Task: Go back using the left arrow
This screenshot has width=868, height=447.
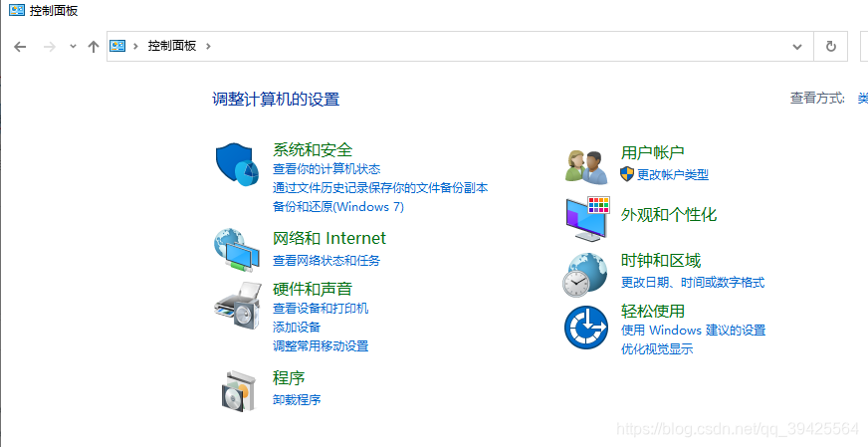Action: [20, 47]
